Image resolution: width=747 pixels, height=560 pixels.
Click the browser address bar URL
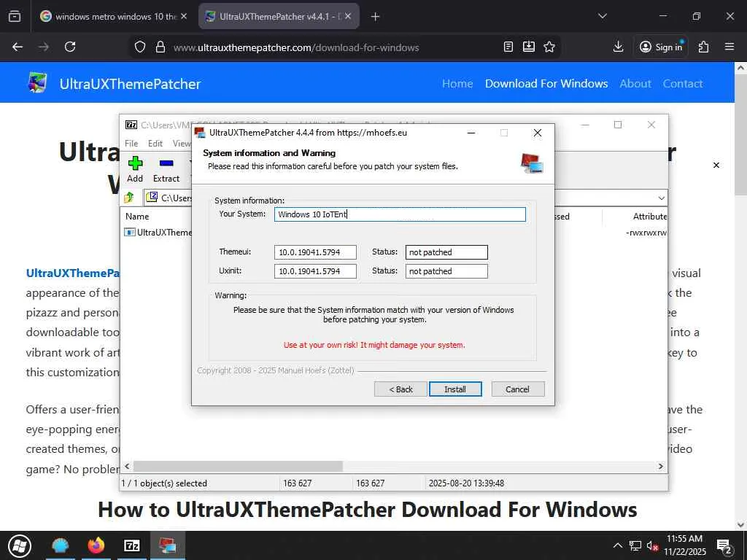click(296, 47)
